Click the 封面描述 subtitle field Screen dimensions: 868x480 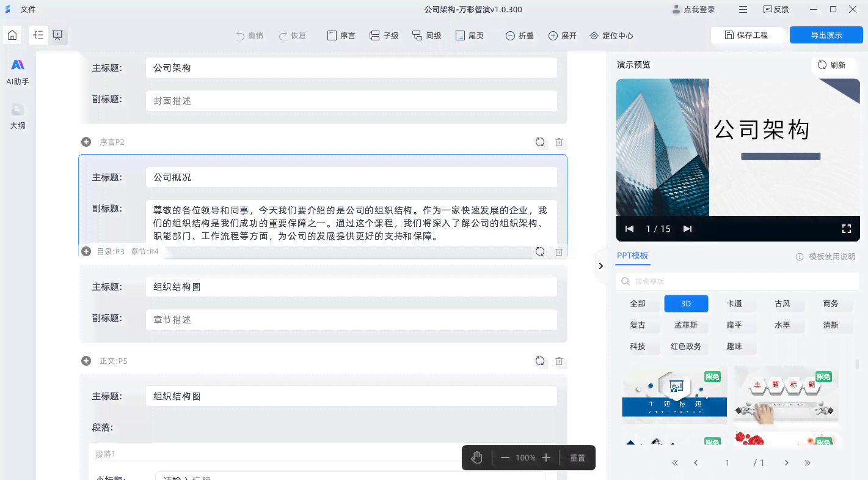(351, 101)
